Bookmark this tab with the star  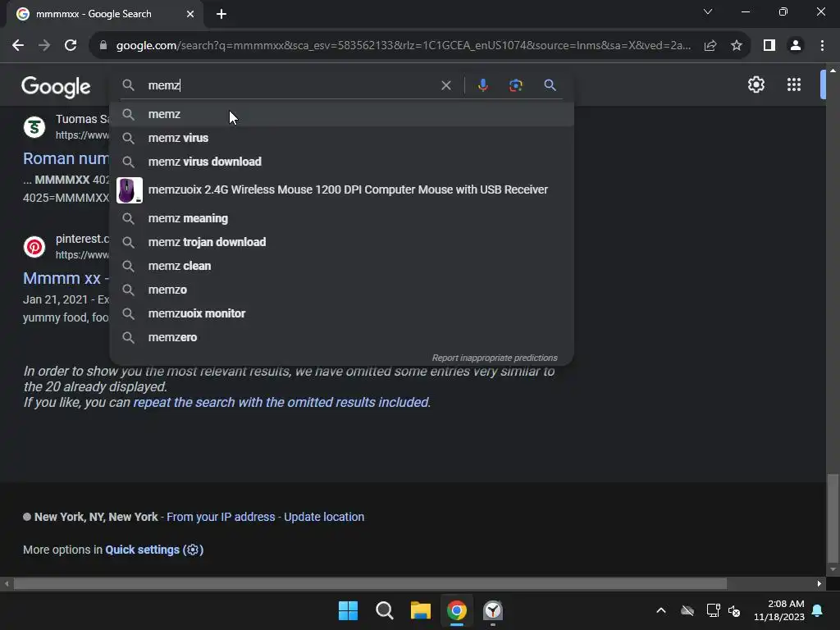[x=737, y=46]
